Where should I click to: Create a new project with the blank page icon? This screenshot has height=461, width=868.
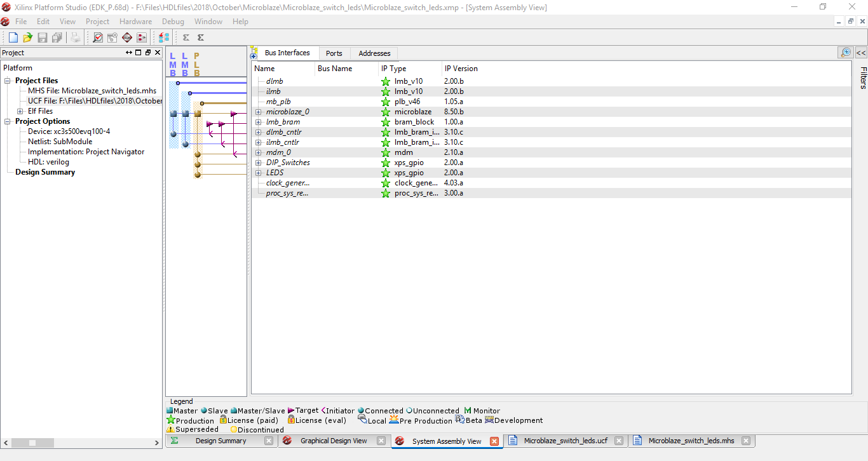13,37
